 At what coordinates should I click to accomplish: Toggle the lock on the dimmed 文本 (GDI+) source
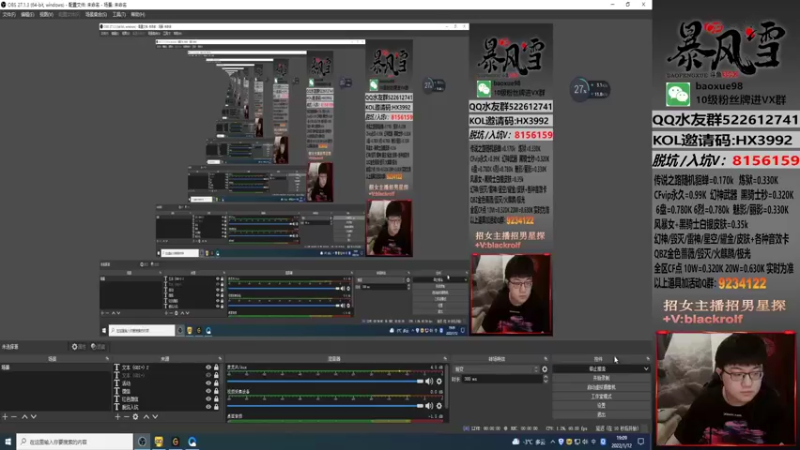(216, 375)
